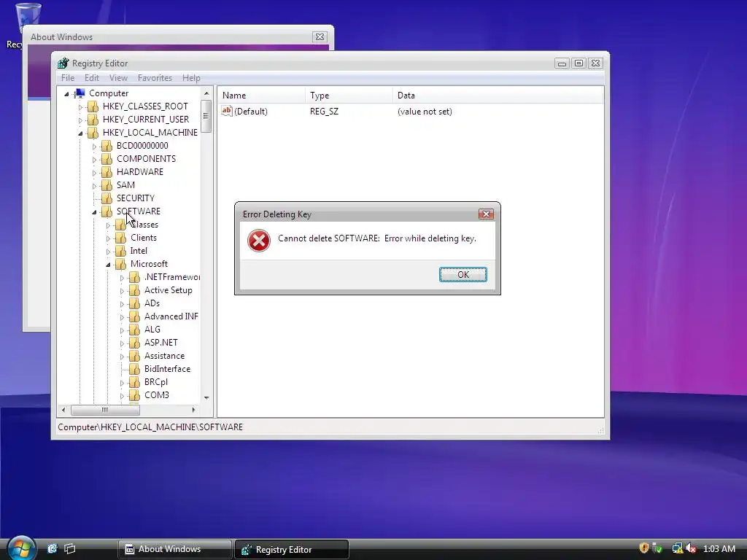Image resolution: width=747 pixels, height=560 pixels.
Task: Click the tree vertical scrollbar up arrow
Action: (206, 93)
